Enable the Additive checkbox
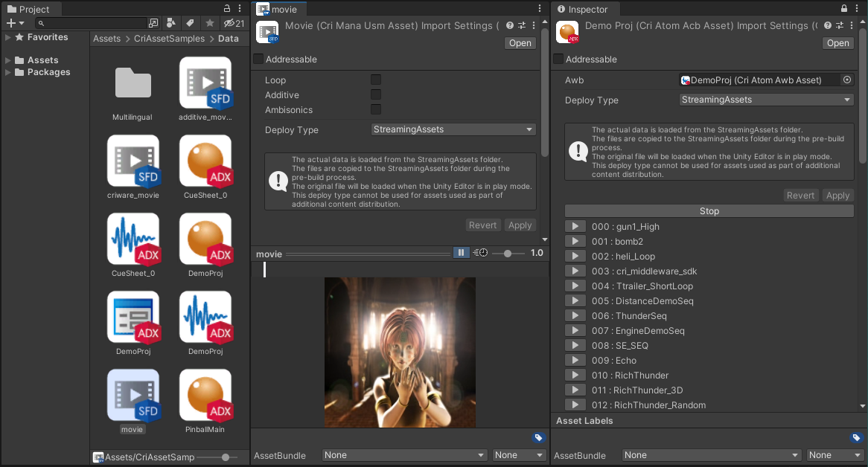 coord(376,94)
